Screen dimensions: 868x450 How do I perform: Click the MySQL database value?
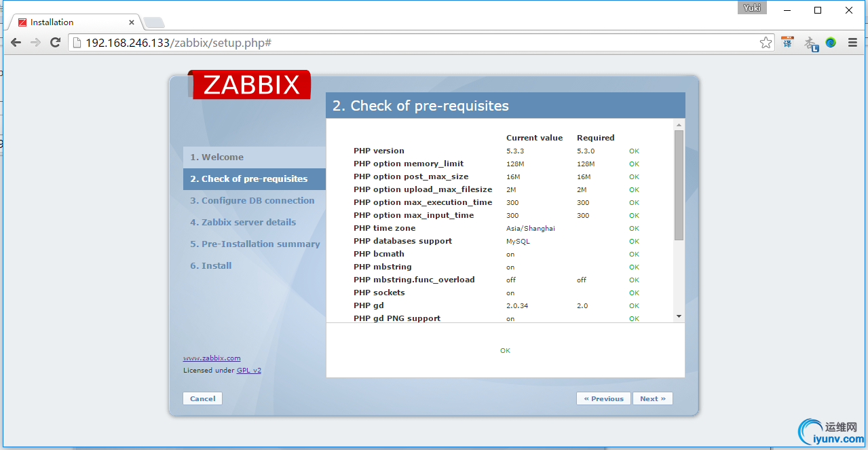pos(518,242)
